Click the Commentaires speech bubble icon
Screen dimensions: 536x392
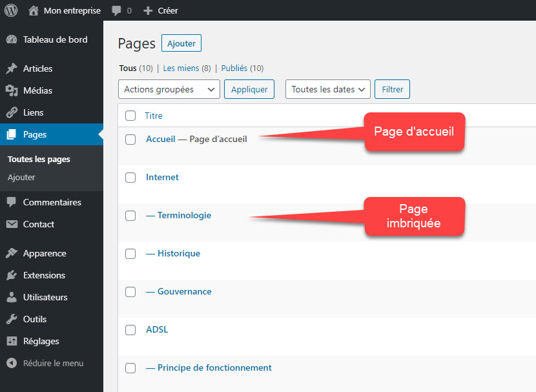tap(12, 202)
